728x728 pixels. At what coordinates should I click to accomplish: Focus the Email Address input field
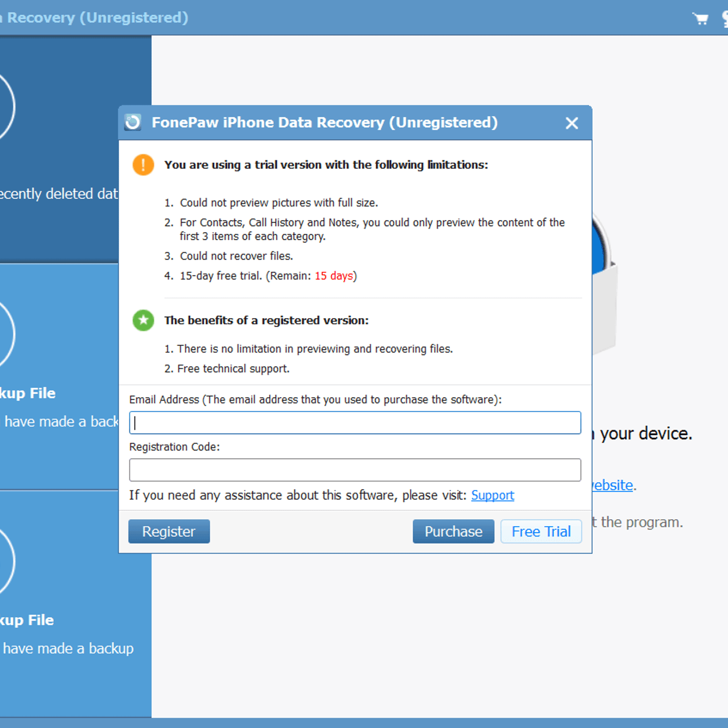pyautogui.click(x=355, y=423)
